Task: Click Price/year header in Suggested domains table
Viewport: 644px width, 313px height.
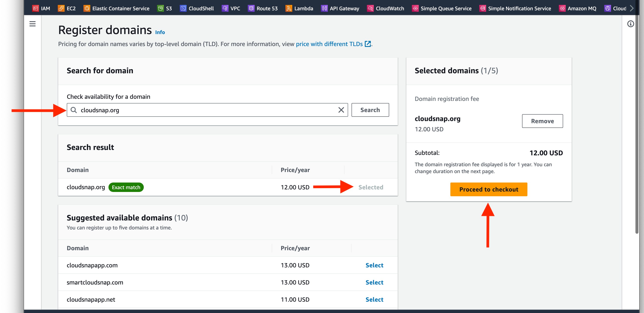Action: [x=295, y=248]
